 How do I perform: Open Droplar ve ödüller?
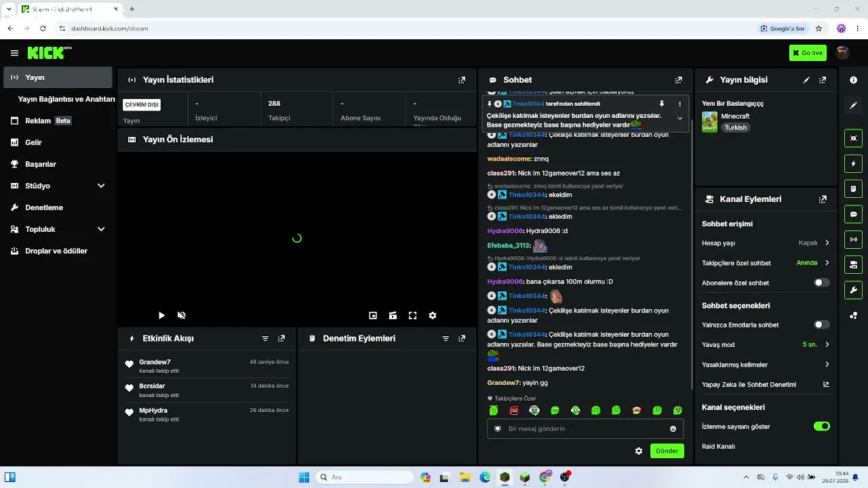58,251
